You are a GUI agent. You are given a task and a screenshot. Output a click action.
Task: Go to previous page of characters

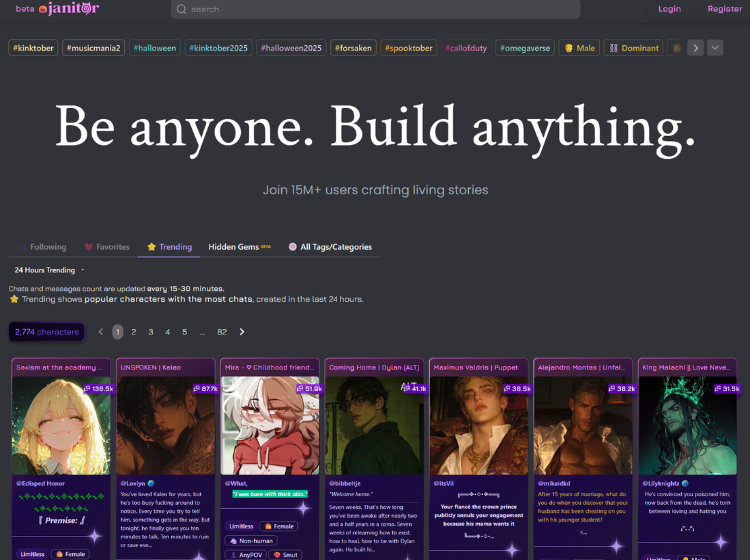(100, 331)
